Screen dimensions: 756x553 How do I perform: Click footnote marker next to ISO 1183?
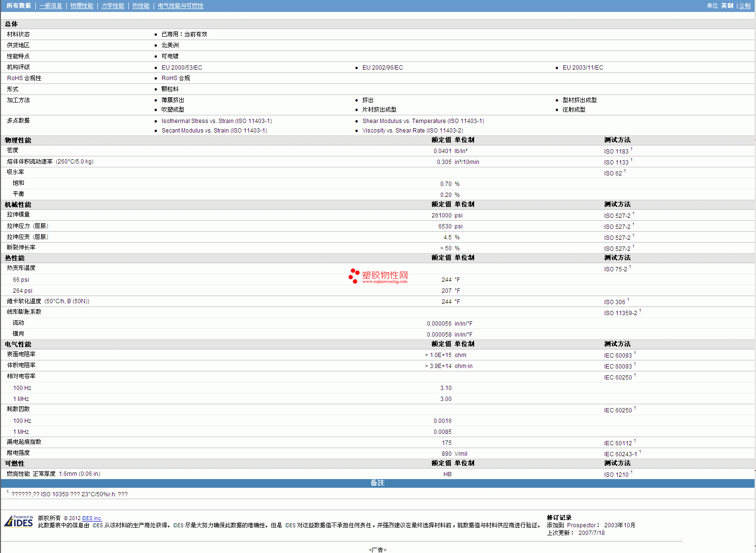tap(632, 149)
